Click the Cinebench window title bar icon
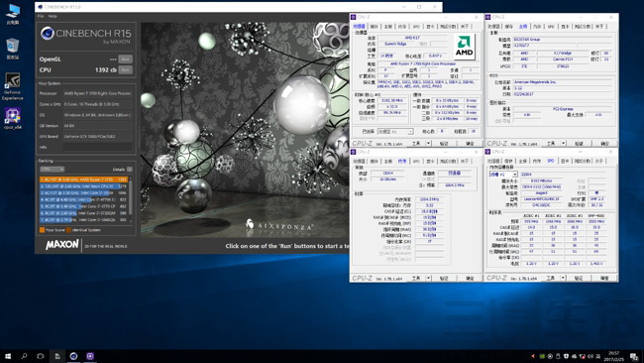This screenshot has height=363, width=644. (40, 7)
